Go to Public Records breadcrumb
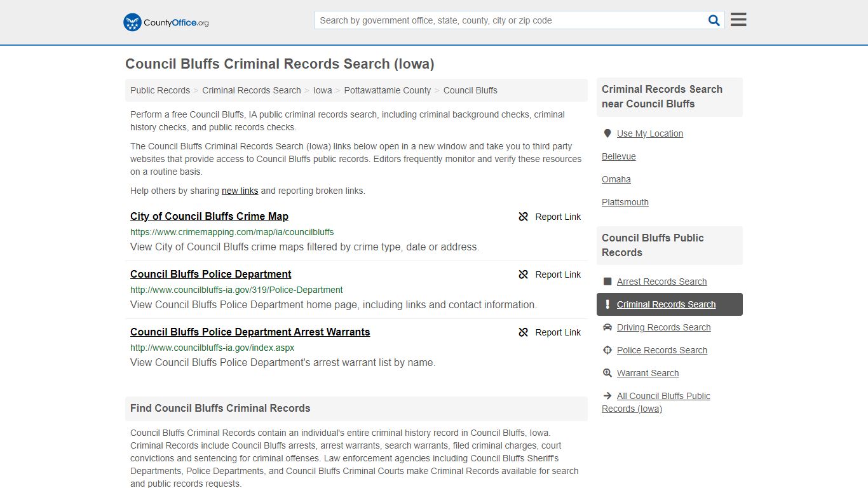This screenshot has width=868, height=488. [x=160, y=90]
